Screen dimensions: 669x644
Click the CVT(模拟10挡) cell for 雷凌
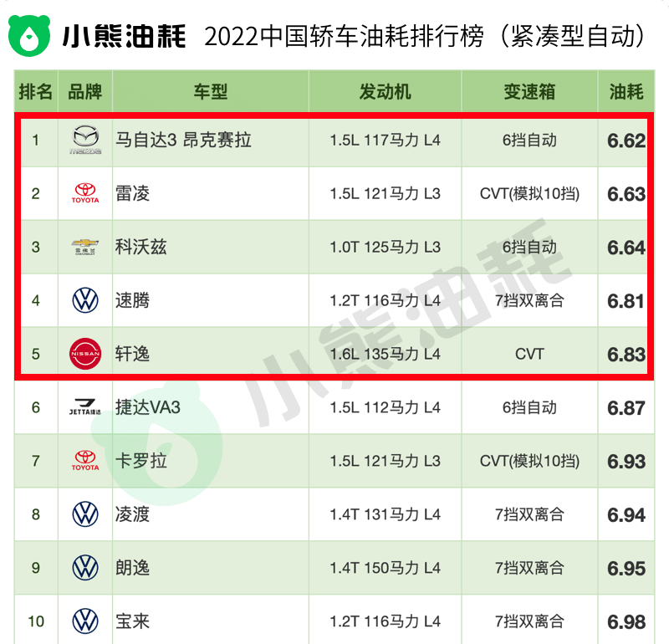(529, 194)
